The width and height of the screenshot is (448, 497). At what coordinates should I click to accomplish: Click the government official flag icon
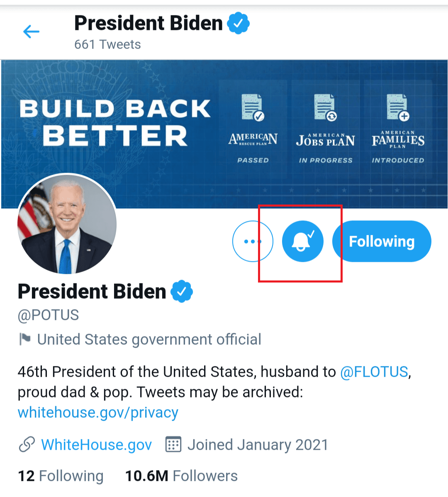click(25, 339)
